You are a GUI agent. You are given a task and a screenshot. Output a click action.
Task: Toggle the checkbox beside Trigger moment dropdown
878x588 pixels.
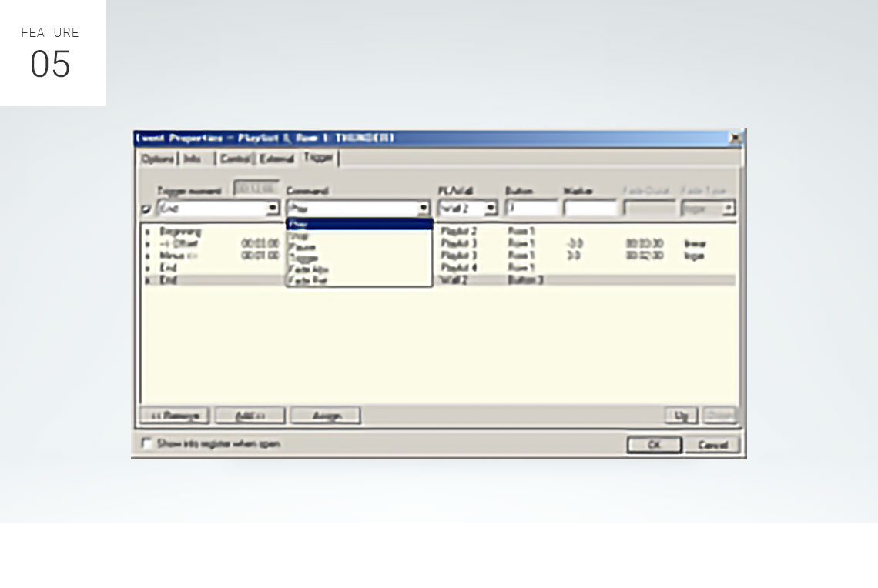click(x=146, y=209)
